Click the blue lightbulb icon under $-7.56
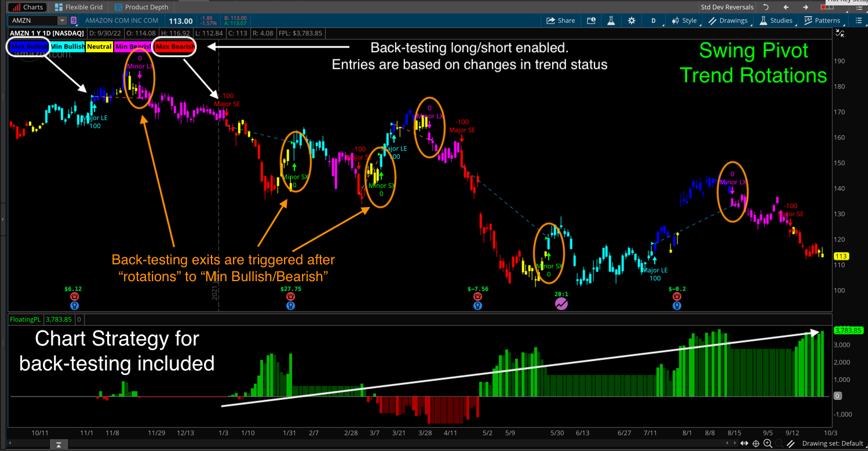The height and width of the screenshot is (451, 868). pyautogui.click(x=477, y=305)
